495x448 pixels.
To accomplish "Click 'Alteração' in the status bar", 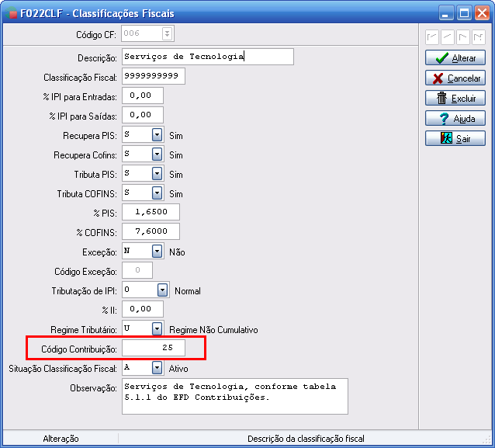I will coord(61,439).
